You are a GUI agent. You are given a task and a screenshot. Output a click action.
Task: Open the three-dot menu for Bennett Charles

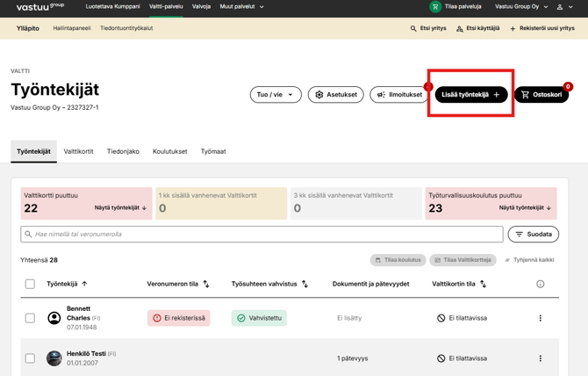click(x=541, y=318)
